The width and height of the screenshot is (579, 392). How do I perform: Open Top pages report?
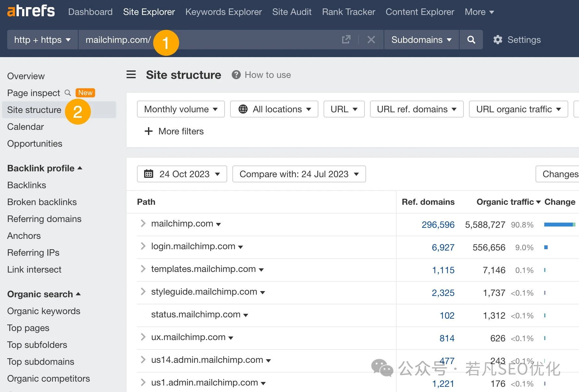[x=28, y=328]
